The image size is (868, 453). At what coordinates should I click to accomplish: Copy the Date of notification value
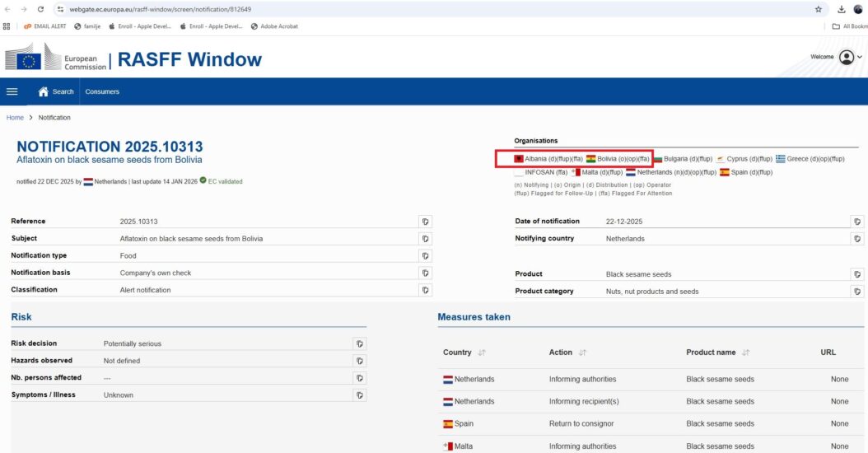coord(857,222)
